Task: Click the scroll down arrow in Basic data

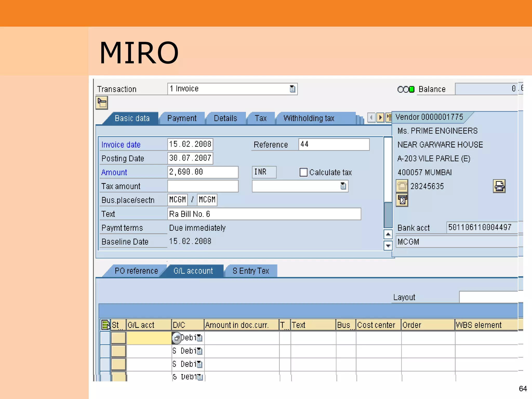Action: click(388, 245)
